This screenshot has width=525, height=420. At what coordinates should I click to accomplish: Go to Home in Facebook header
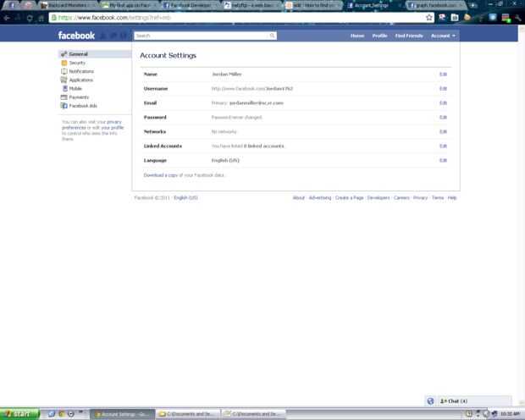(x=357, y=36)
